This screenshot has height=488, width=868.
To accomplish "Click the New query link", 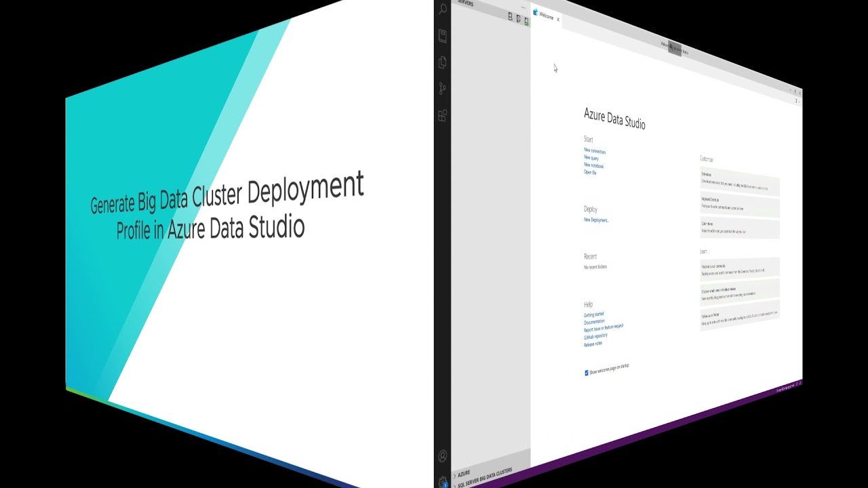I will (591, 158).
